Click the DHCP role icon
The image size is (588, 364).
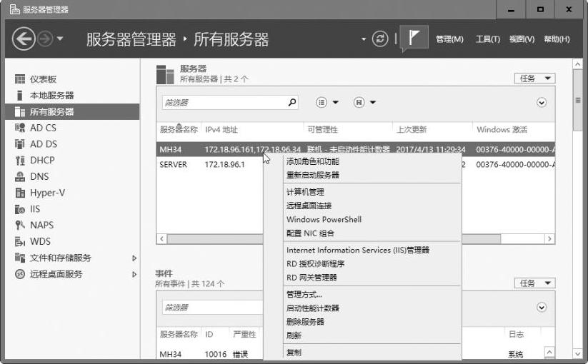point(19,161)
